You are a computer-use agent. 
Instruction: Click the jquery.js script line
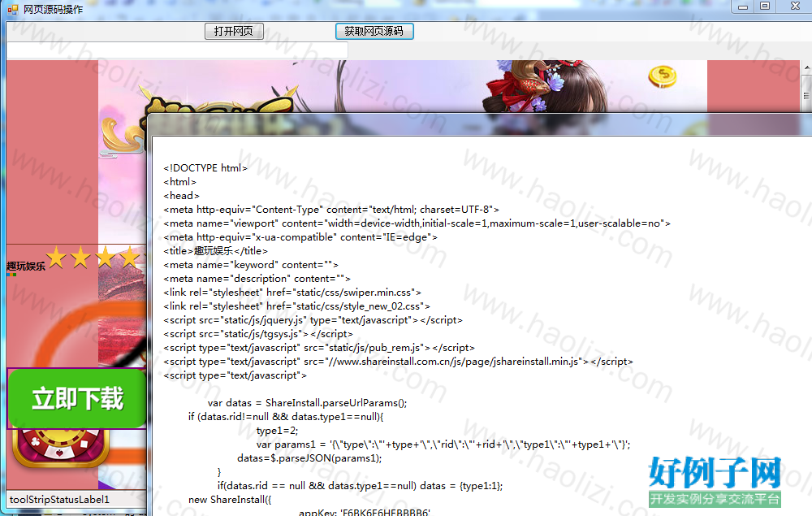313,320
